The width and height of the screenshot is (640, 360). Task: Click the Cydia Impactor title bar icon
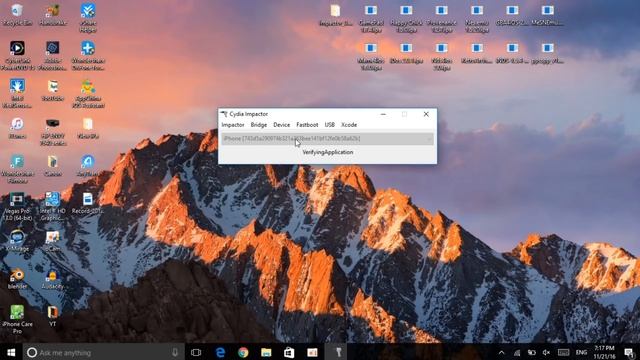(x=224, y=114)
